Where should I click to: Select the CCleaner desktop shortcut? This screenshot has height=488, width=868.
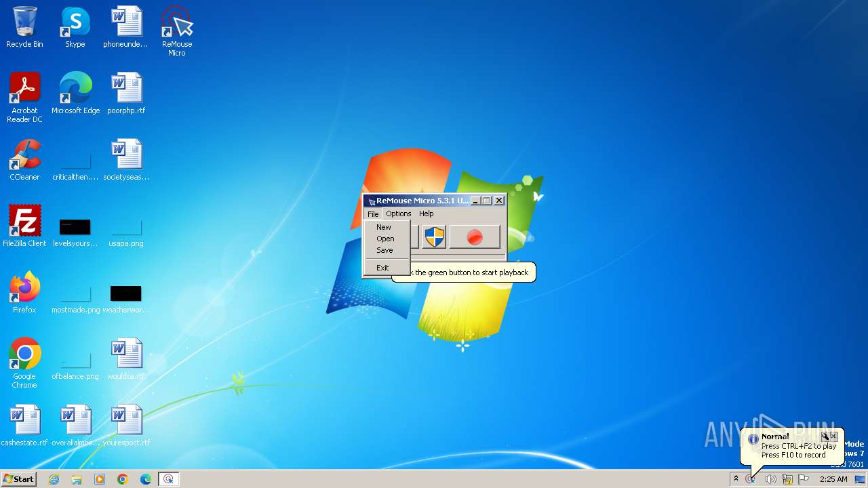click(x=24, y=160)
